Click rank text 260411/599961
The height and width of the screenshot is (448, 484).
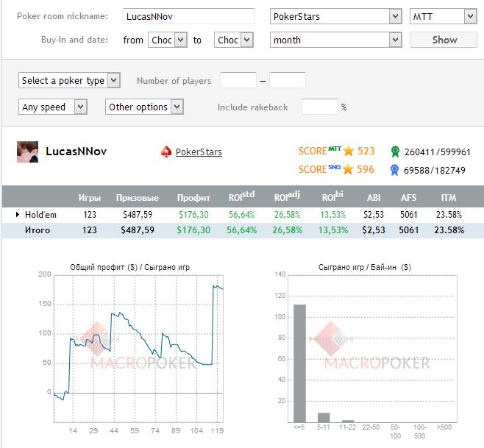pos(438,152)
